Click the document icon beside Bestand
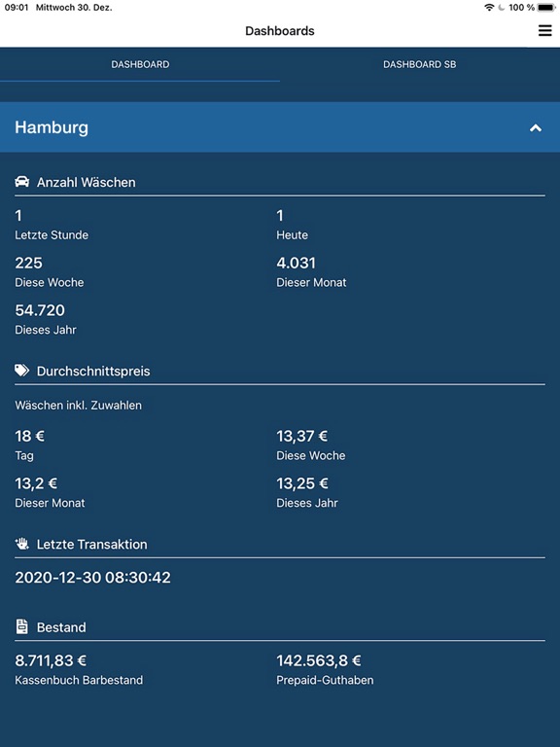Screen dimensions: 560x747 tap(22, 626)
